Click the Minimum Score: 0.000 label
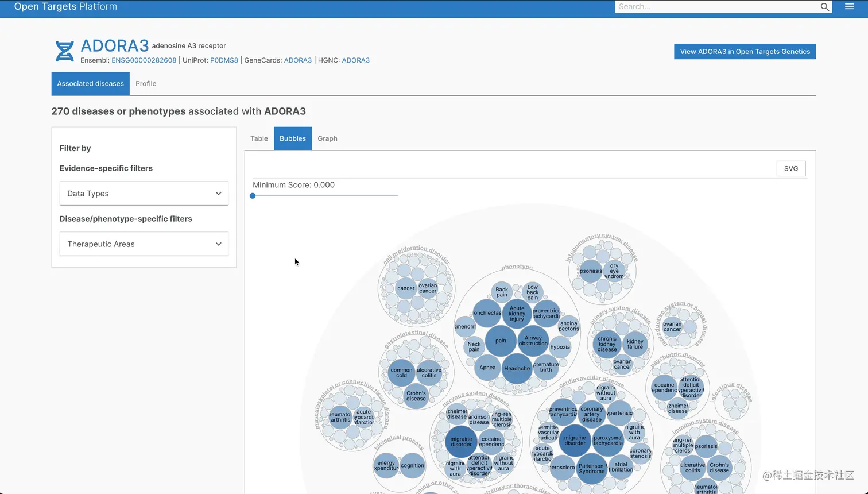 [293, 185]
